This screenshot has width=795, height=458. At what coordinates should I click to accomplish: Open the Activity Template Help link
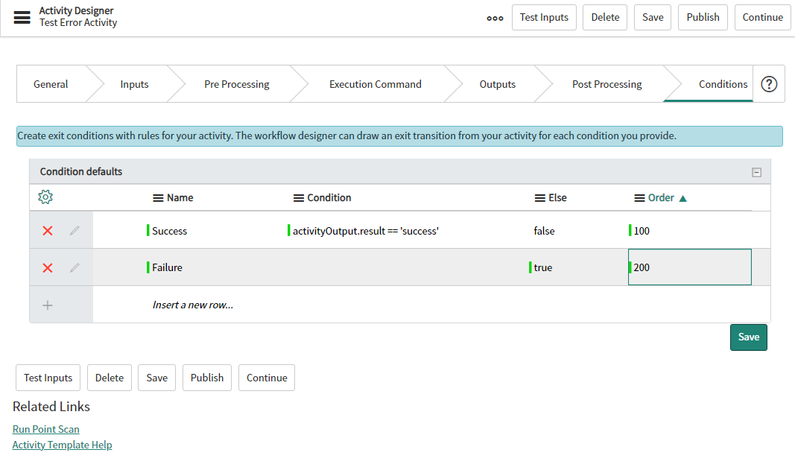(62, 445)
